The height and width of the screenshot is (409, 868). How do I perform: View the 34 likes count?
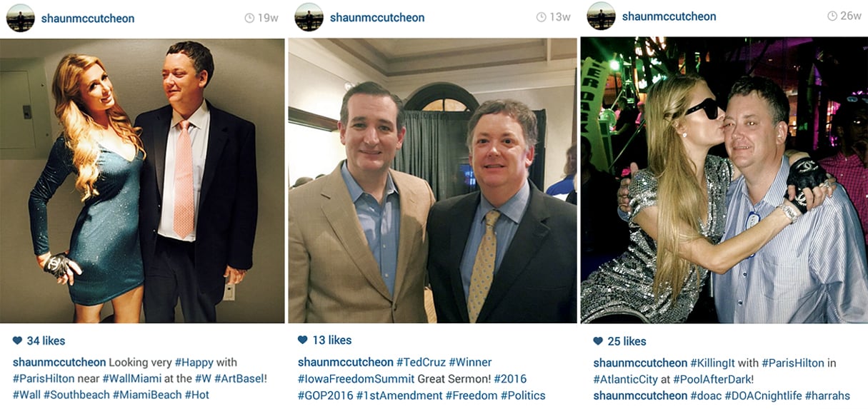[46, 340]
